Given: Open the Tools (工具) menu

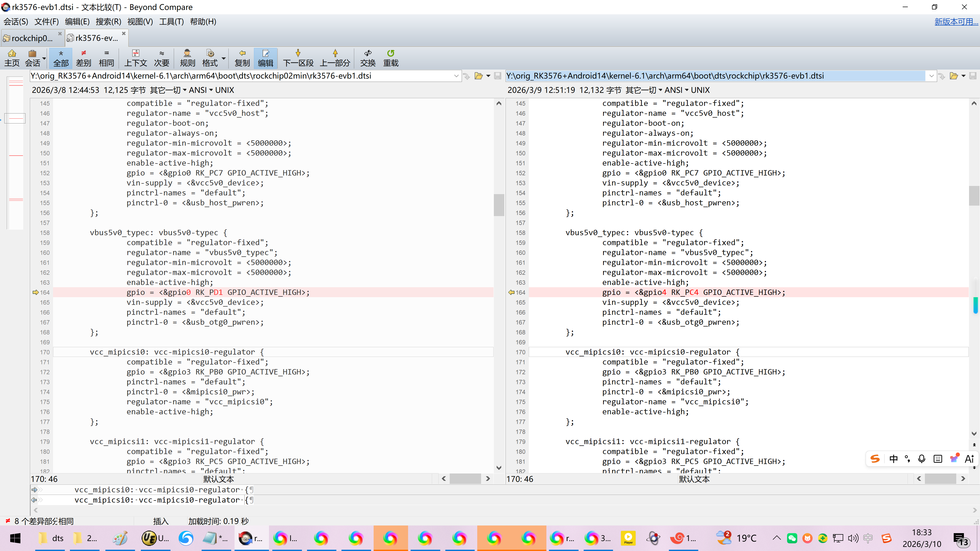Looking at the screenshot, I should [171, 22].
